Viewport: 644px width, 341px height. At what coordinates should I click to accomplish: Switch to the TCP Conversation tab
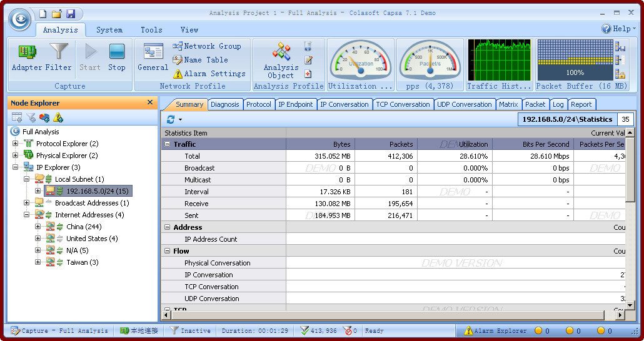coord(403,104)
